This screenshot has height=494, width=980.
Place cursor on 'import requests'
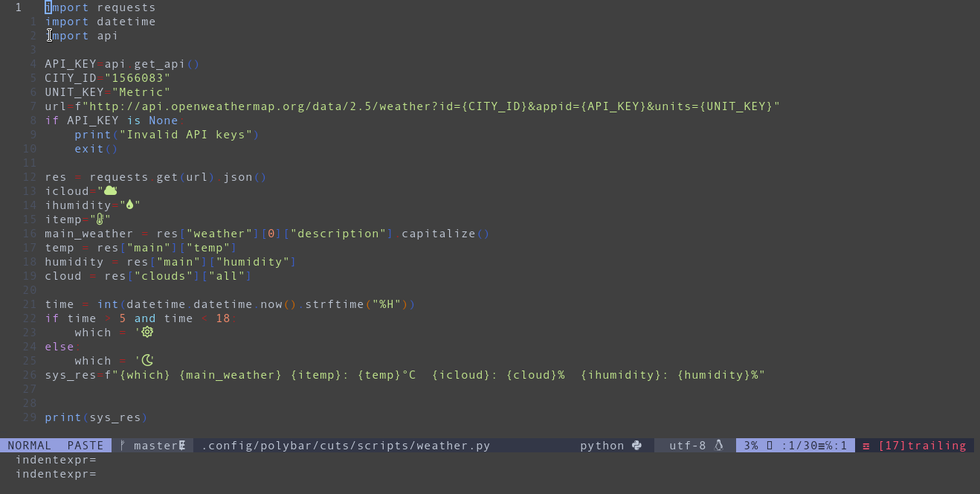[x=100, y=7]
